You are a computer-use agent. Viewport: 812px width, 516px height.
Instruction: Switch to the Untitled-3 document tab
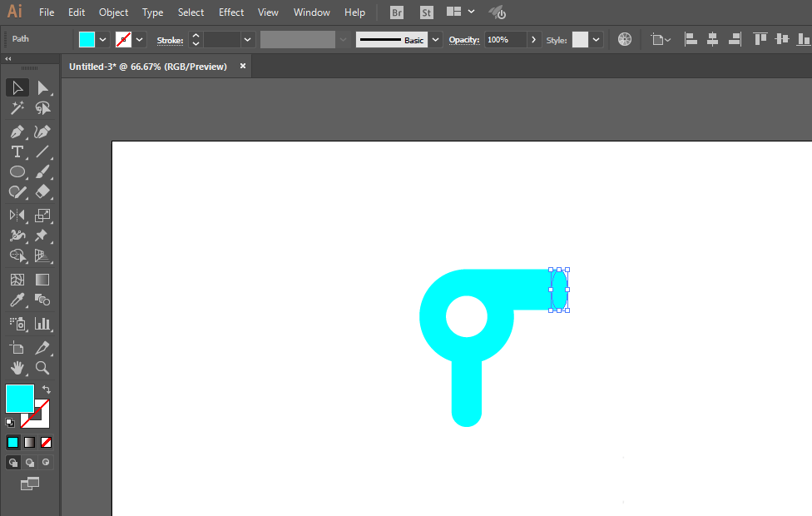[x=148, y=67]
